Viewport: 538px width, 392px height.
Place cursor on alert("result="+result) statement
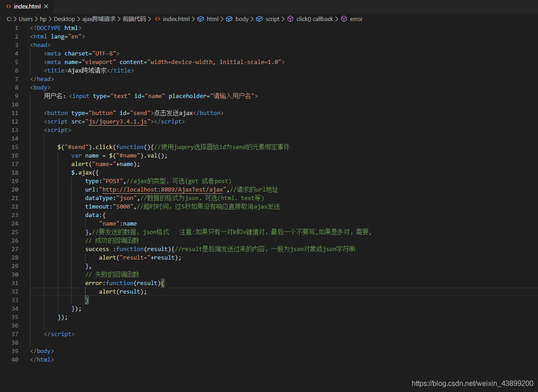coord(140,257)
